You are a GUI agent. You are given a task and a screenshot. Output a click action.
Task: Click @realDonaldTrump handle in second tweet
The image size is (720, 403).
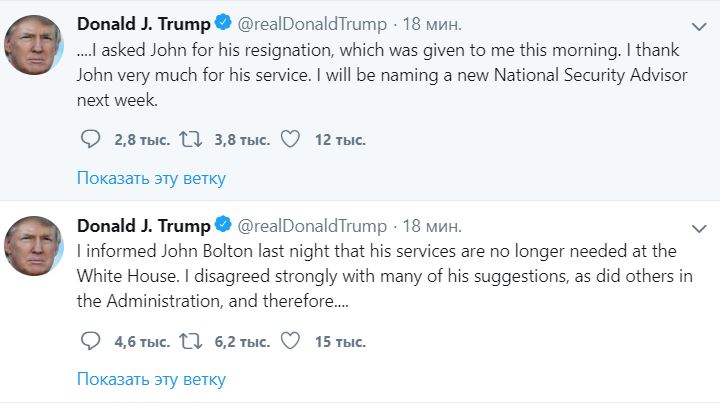tap(312, 225)
